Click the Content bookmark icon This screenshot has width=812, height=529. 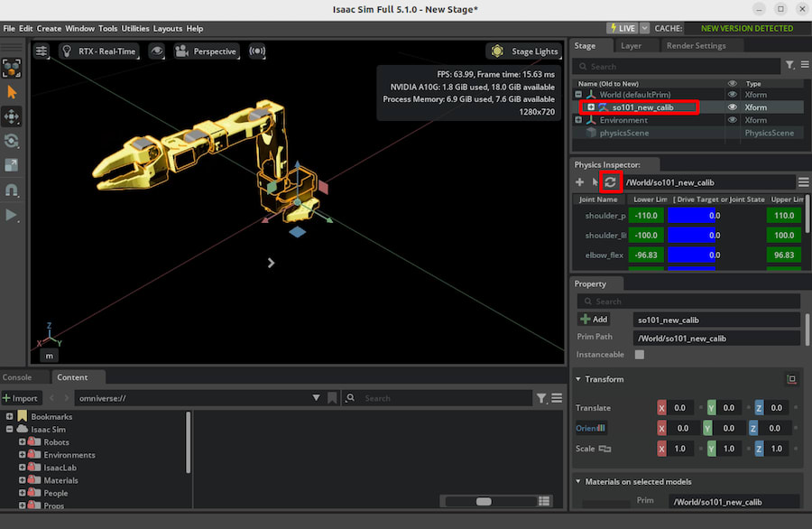[332, 398]
